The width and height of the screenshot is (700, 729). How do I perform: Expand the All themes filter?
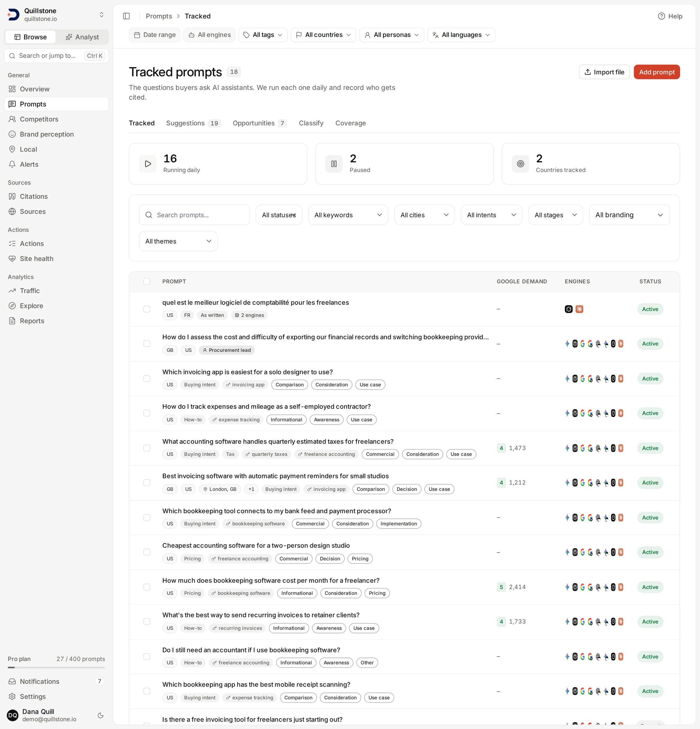pyautogui.click(x=178, y=241)
